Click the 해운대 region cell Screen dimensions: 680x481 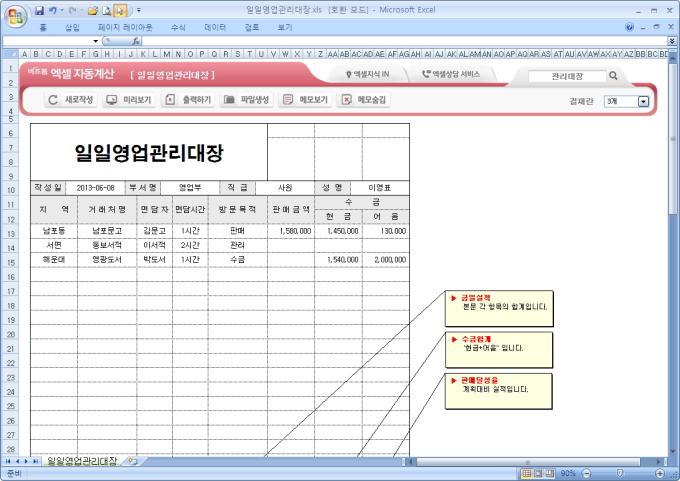(54, 260)
